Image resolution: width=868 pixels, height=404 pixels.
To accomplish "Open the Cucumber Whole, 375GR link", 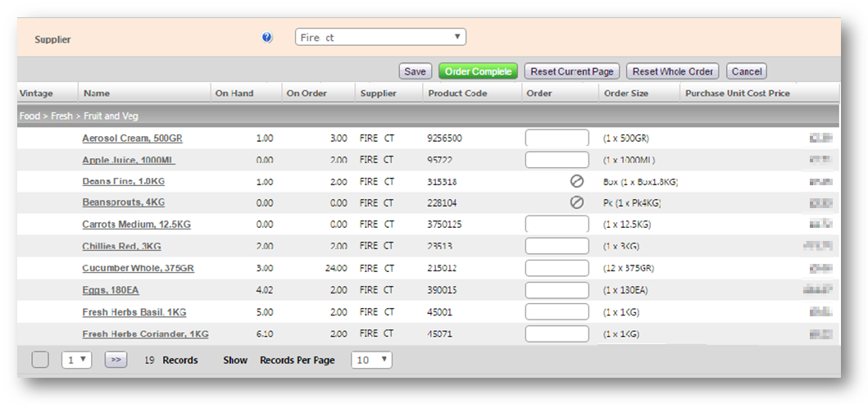I will [x=139, y=269].
